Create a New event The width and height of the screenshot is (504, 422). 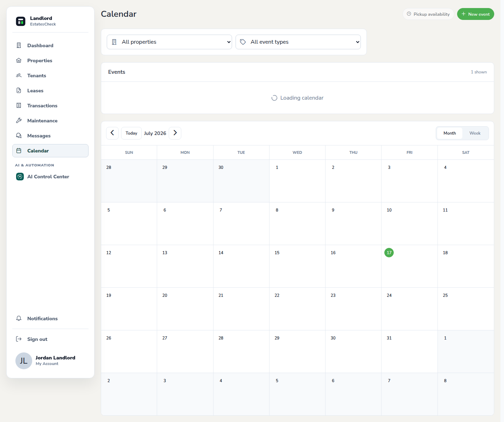coord(476,14)
